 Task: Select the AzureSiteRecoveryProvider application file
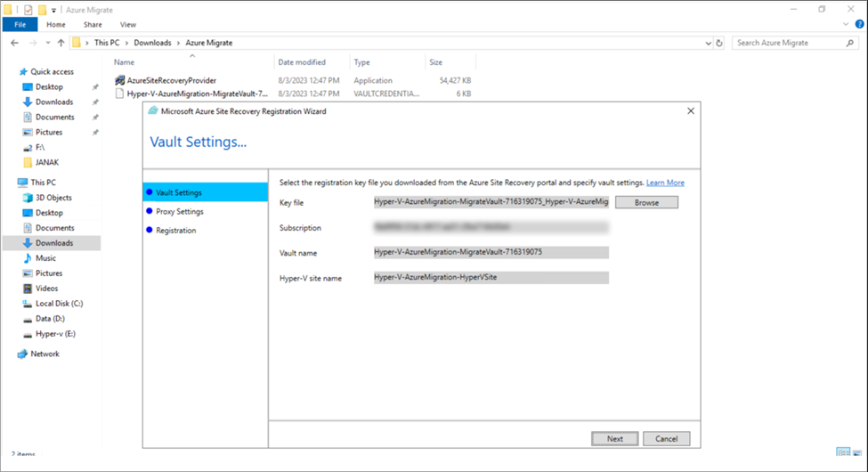(172, 80)
